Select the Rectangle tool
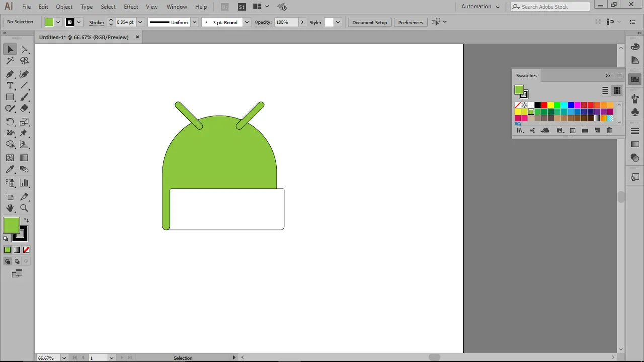This screenshot has height=362, width=644. point(10,97)
